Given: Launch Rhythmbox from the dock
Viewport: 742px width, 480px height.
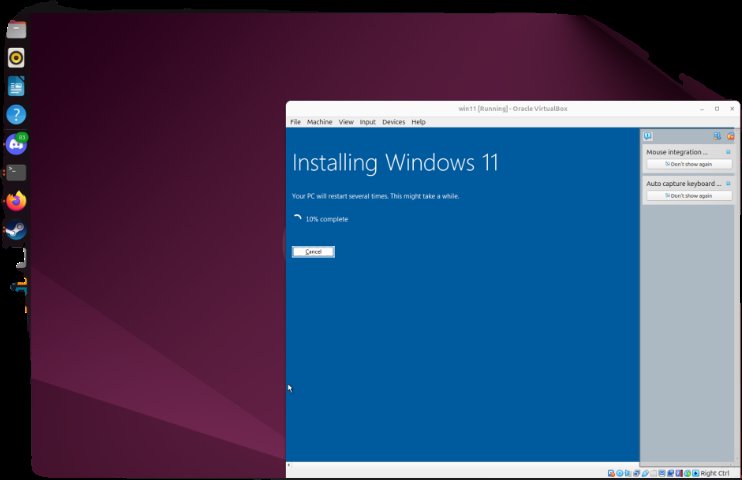Looking at the screenshot, I should (16, 58).
